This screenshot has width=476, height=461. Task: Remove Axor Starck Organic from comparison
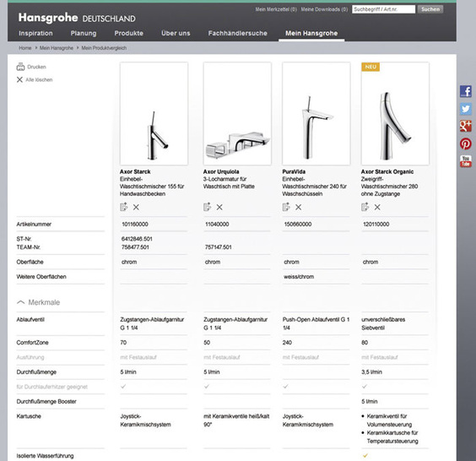(377, 207)
